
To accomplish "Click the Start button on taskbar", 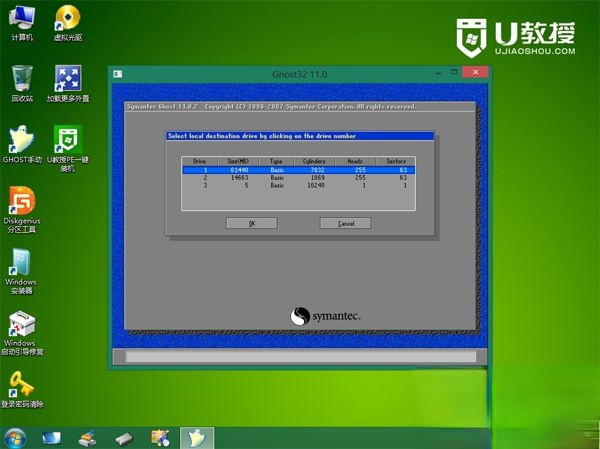I will 15,438.
